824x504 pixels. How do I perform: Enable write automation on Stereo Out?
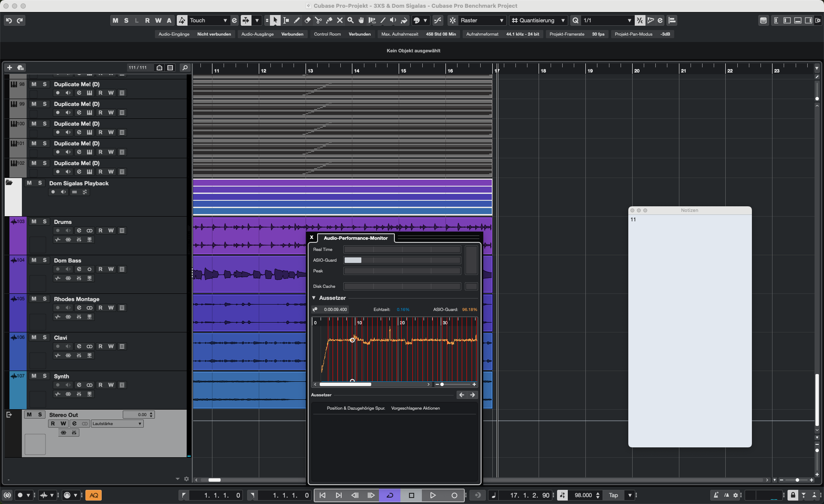pyautogui.click(x=64, y=423)
